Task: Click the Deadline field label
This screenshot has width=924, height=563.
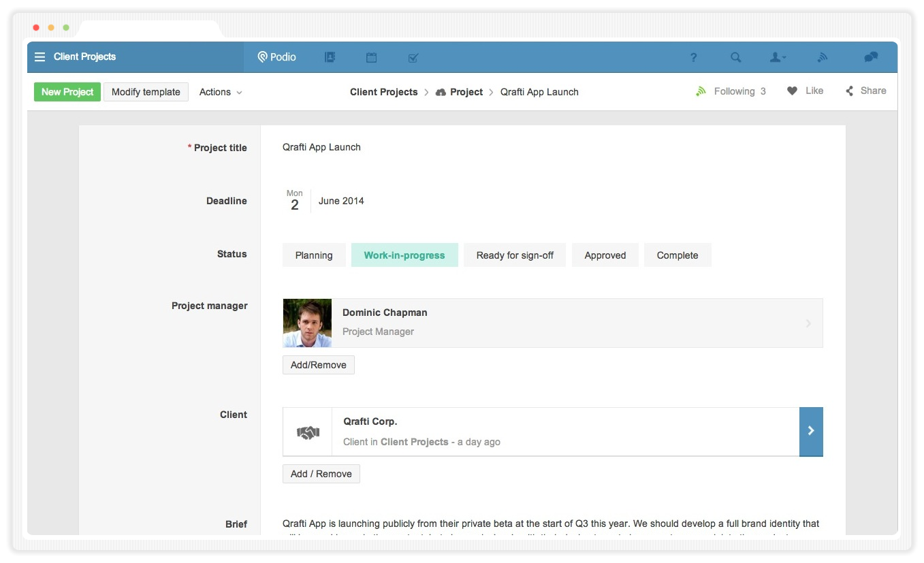Action: coord(227,201)
